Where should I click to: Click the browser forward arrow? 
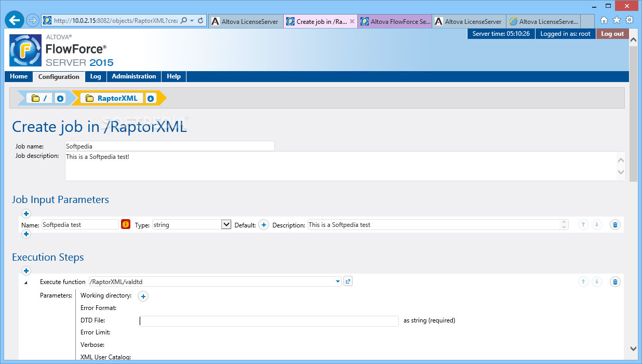click(32, 21)
